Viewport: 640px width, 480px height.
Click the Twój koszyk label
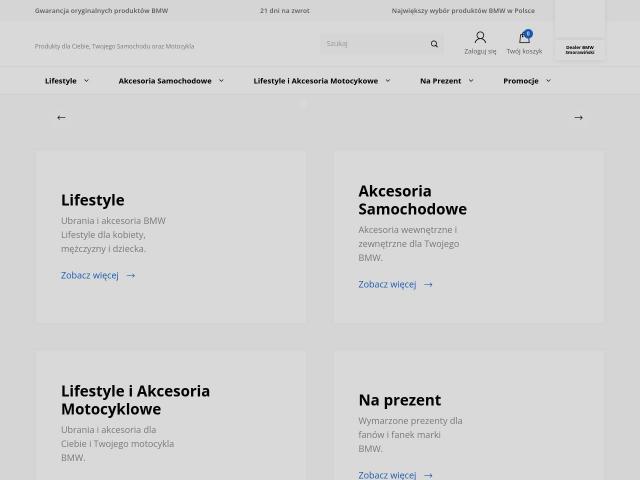click(x=524, y=51)
